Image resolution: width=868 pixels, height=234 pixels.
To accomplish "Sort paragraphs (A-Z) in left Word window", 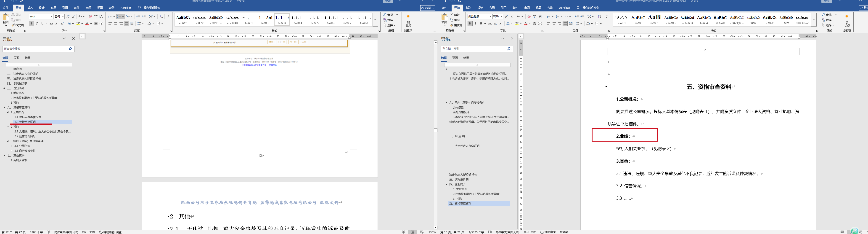I will click(161, 16).
